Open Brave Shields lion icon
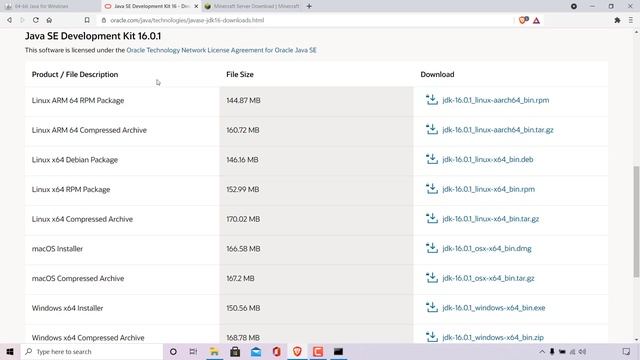 pyautogui.click(x=523, y=20)
